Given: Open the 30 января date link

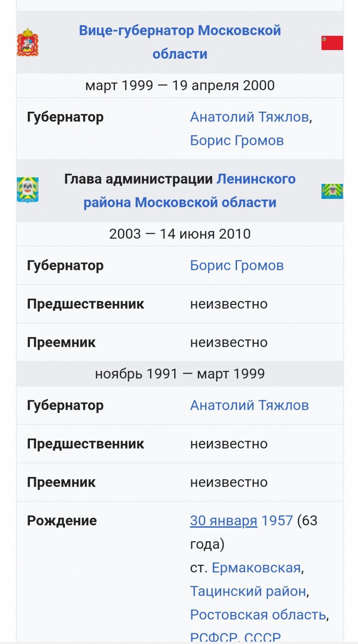Looking at the screenshot, I should pos(224,521).
